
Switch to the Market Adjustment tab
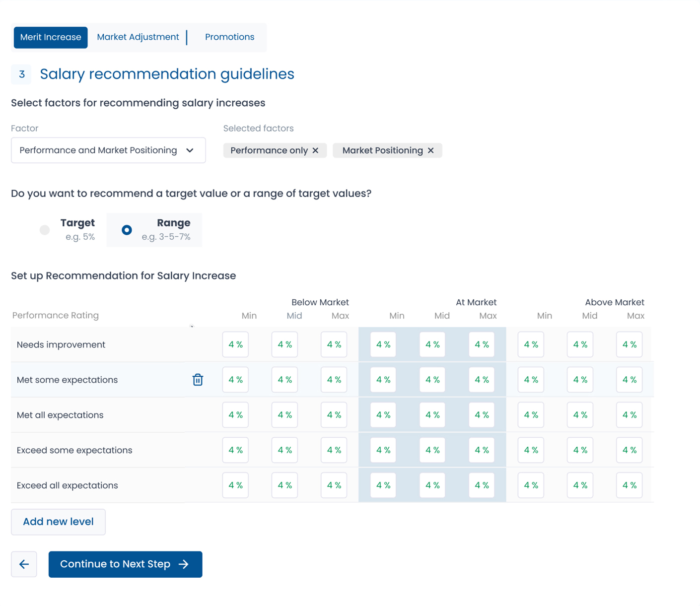pos(138,37)
